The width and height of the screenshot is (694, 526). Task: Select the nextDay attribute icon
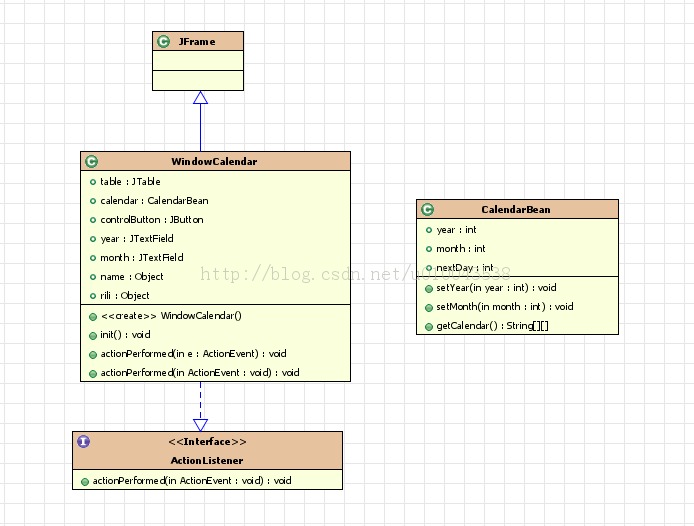click(428, 268)
